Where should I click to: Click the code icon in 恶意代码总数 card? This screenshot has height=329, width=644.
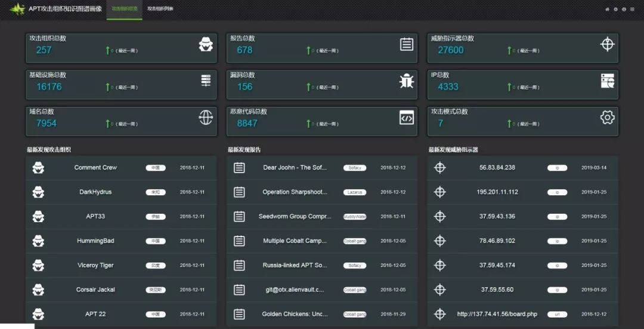point(407,118)
